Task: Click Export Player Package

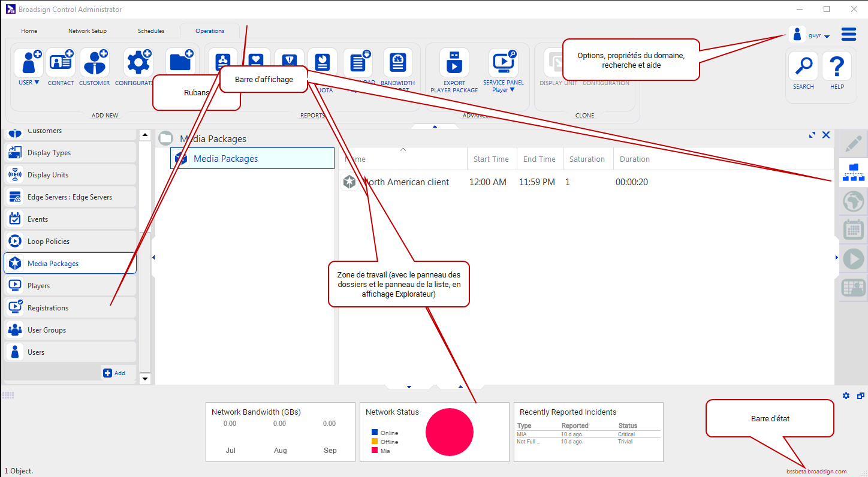Action: [454, 62]
